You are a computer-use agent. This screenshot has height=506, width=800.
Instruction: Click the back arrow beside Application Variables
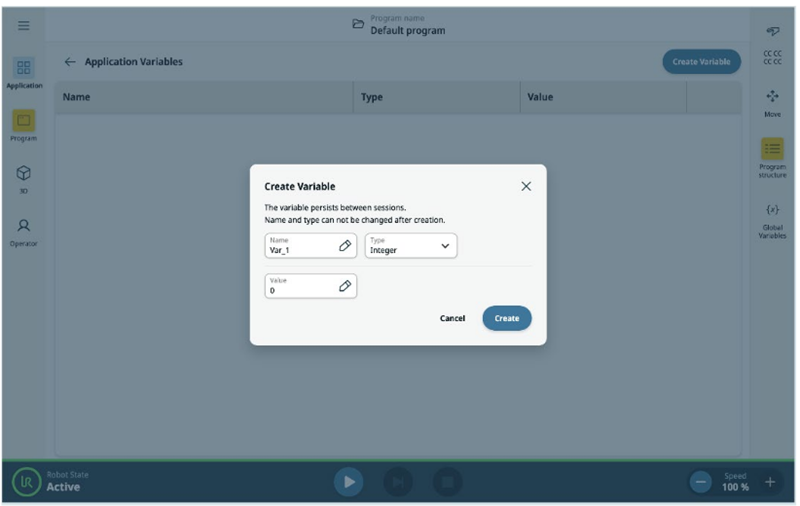click(70, 62)
